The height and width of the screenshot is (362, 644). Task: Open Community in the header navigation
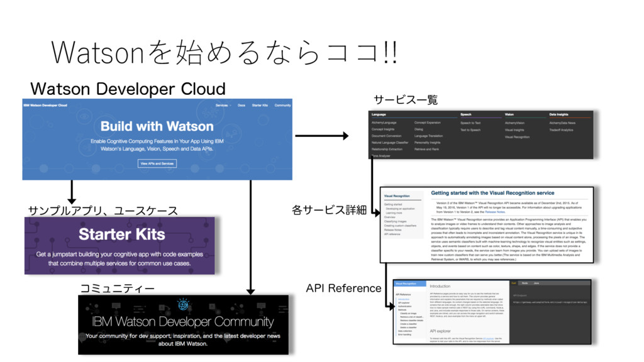point(282,106)
